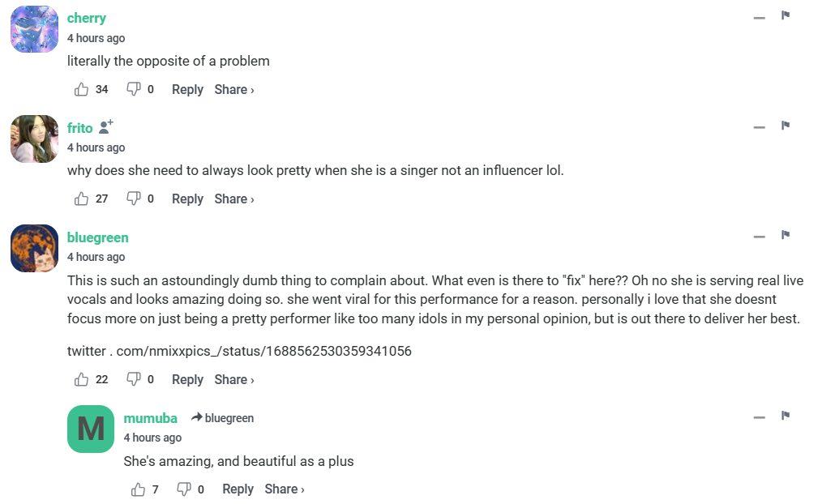This screenshot has width=818, height=504.
Task: Downvote frito's comment with thumbs down
Action: coord(134,199)
